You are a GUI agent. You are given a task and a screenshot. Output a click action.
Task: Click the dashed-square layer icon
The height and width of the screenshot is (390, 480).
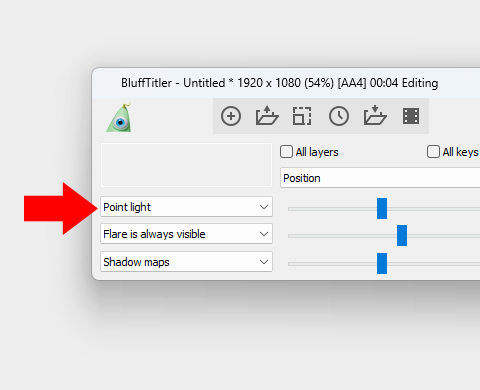tap(302, 116)
